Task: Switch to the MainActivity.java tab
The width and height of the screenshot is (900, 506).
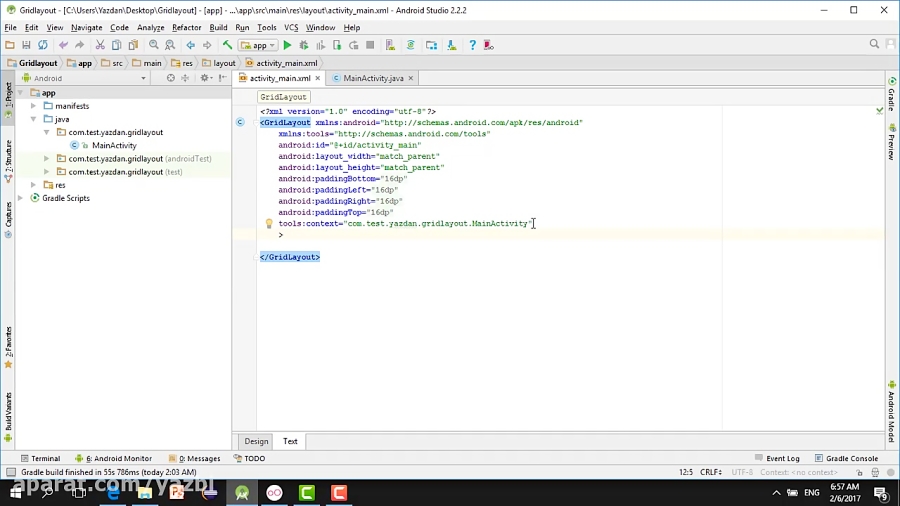Action: pyautogui.click(x=373, y=78)
